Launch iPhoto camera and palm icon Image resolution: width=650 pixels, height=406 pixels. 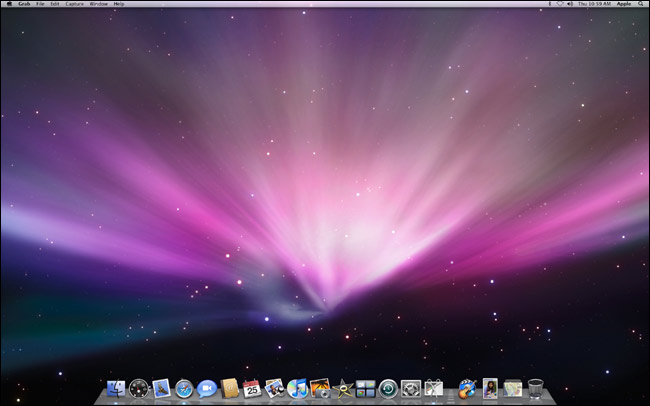pyautogui.click(x=320, y=389)
